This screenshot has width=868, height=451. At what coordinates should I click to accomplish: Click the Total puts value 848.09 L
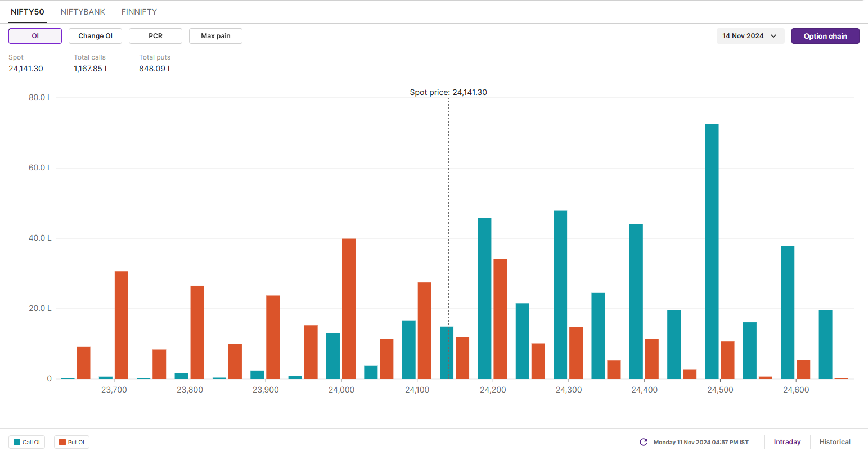[x=155, y=69]
